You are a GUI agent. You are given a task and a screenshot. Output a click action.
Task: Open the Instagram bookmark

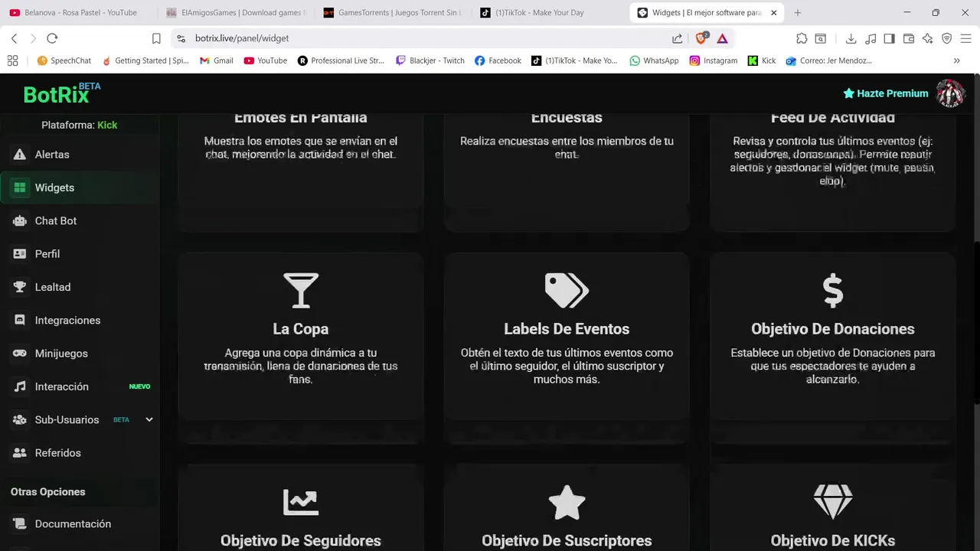pyautogui.click(x=713, y=60)
